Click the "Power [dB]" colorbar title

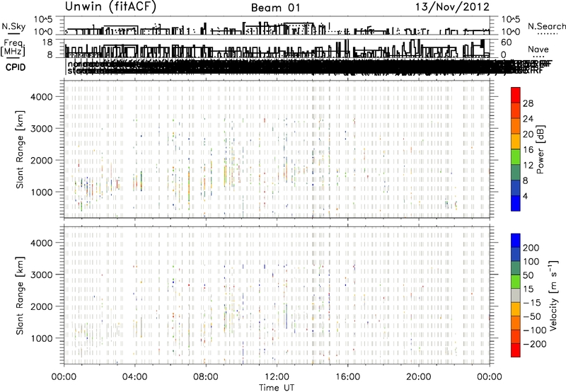(540, 149)
